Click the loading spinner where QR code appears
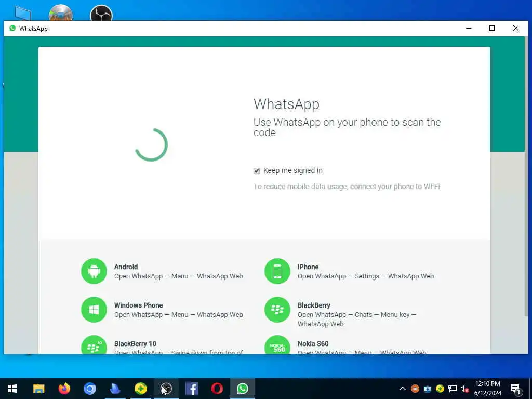The height and width of the screenshot is (399, 532). (151, 145)
